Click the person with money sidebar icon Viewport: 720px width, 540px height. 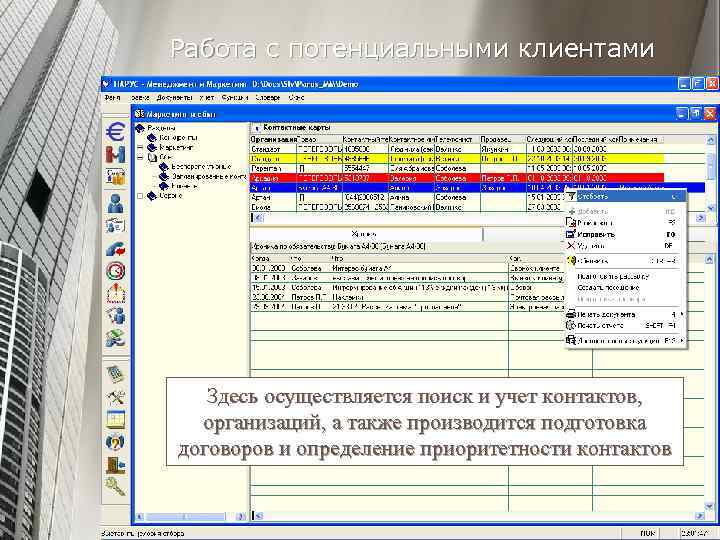pos(115,338)
